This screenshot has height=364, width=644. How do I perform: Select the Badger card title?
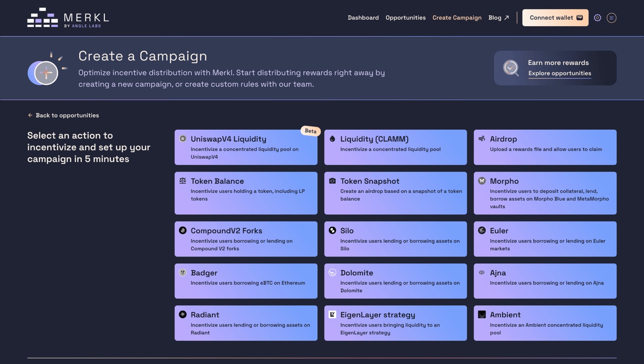[204, 272]
